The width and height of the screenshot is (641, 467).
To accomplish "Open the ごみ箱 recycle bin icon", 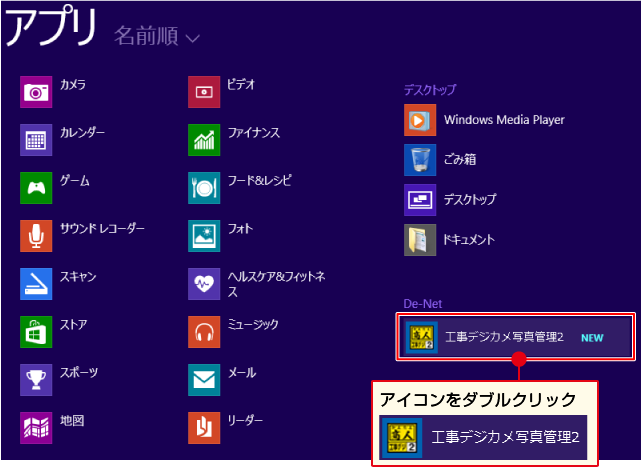I will (420, 160).
